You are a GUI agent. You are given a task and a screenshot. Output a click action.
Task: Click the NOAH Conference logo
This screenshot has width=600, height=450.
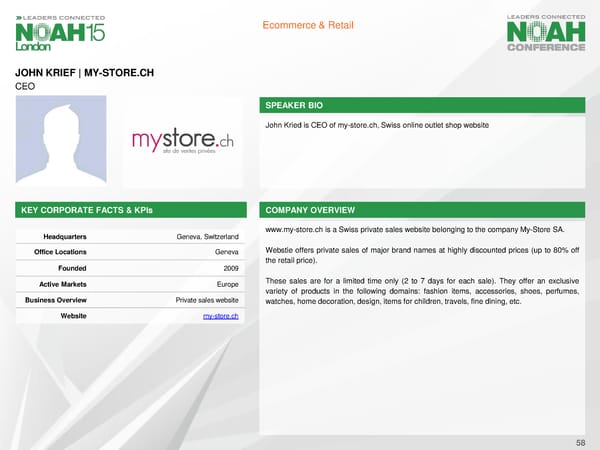pyautogui.click(x=545, y=34)
